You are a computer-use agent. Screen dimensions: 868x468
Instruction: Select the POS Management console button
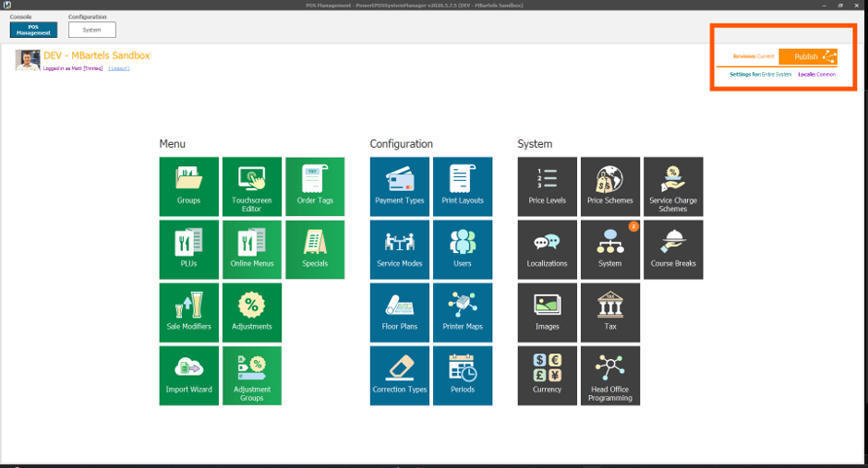tap(33, 30)
